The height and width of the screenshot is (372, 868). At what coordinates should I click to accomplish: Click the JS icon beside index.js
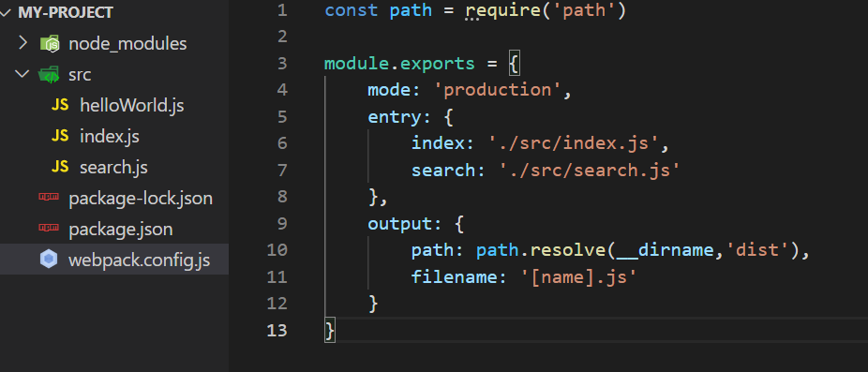point(60,136)
